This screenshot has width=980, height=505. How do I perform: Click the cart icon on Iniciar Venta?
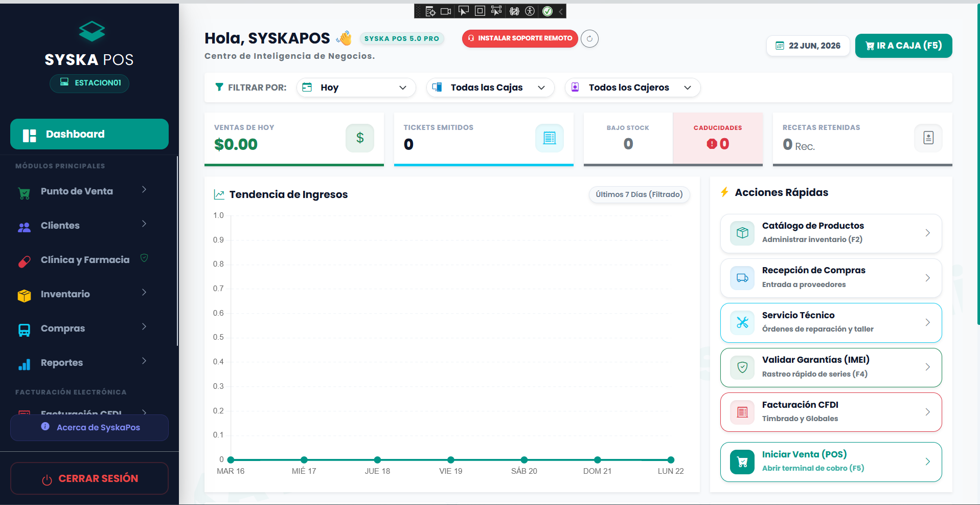(742, 462)
